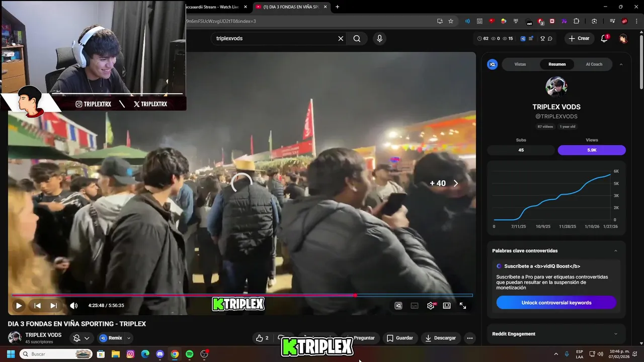The image size is (644, 362).
Task: Expand the Remix dropdown arrow
Action: (129, 338)
